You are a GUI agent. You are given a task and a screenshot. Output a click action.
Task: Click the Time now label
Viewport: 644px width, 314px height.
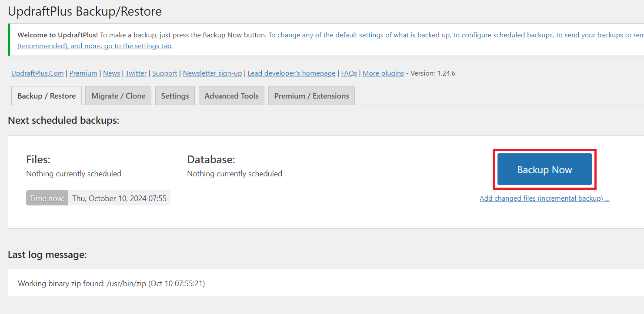point(47,198)
